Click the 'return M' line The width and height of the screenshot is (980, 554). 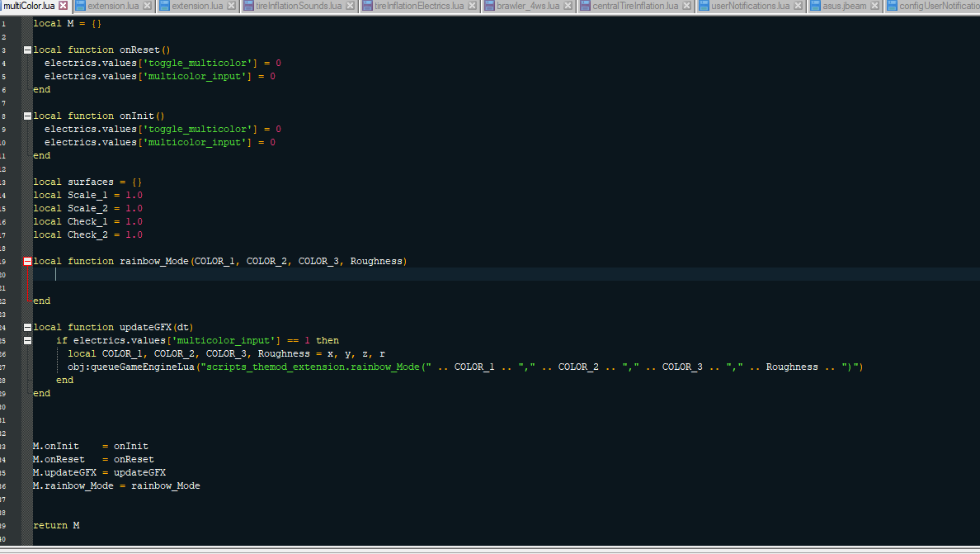click(56, 525)
